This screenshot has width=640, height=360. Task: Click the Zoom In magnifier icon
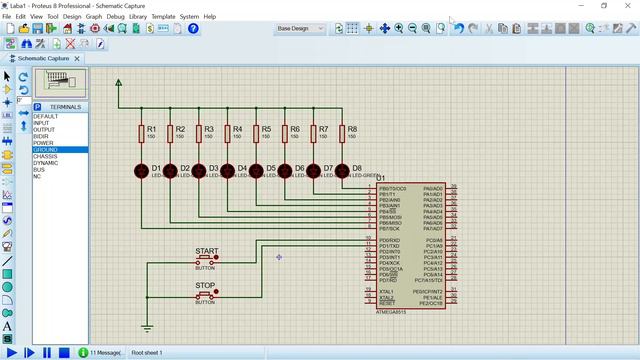398,29
